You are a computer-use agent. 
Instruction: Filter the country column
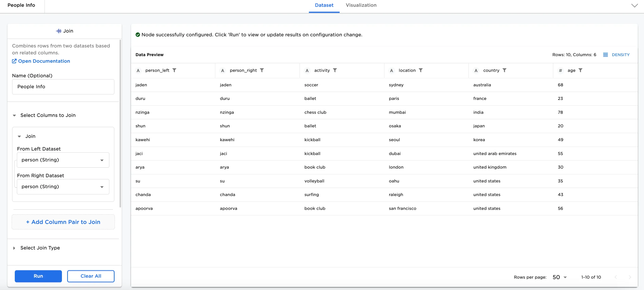[505, 70]
